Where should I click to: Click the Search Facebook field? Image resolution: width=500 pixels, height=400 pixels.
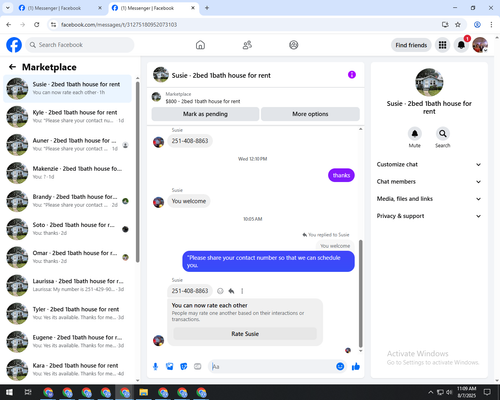[x=80, y=45]
